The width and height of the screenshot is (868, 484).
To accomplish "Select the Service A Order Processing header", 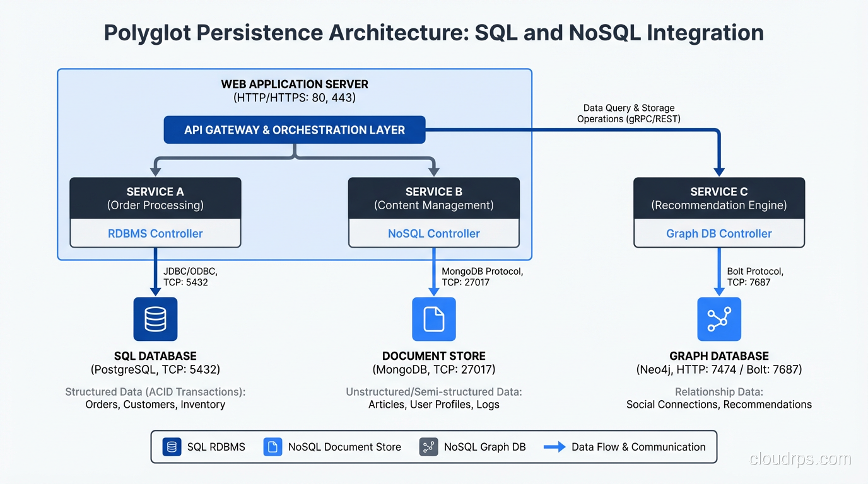I will click(x=155, y=198).
